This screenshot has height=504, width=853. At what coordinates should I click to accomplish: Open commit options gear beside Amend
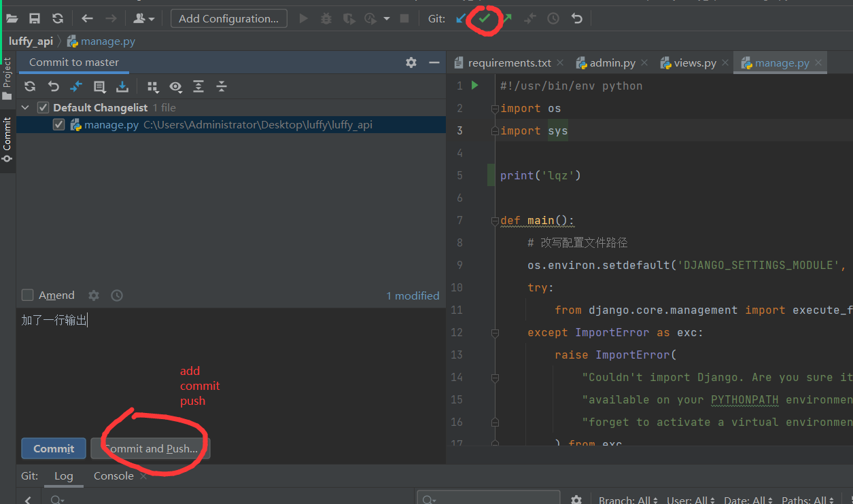(94, 295)
